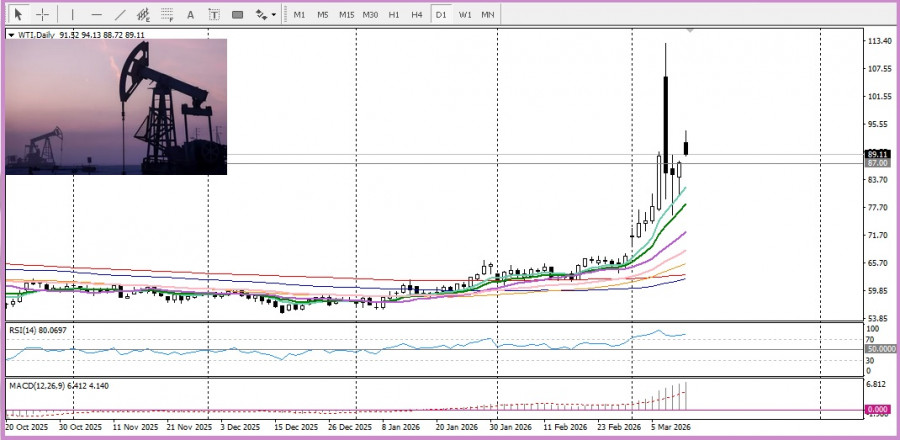Image resolution: width=900 pixels, height=440 pixels.
Task: Choose the text 'A' tool
Action: tap(191, 15)
